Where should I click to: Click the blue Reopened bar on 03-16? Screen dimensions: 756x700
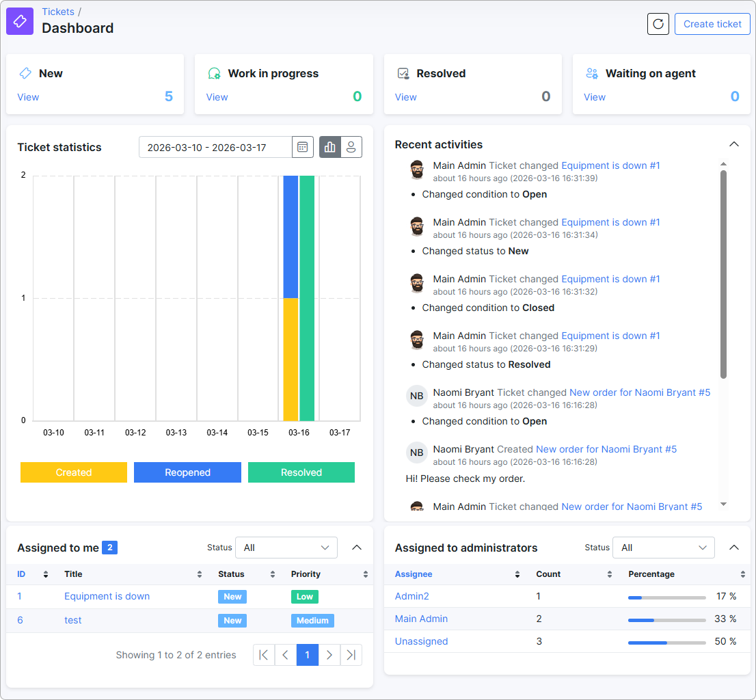(x=291, y=237)
